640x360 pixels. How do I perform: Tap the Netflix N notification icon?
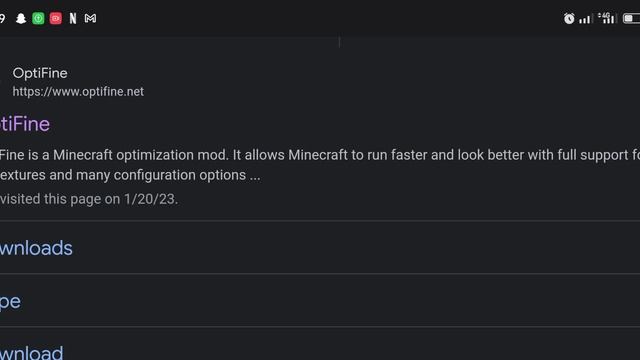click(x=73, y=18)
